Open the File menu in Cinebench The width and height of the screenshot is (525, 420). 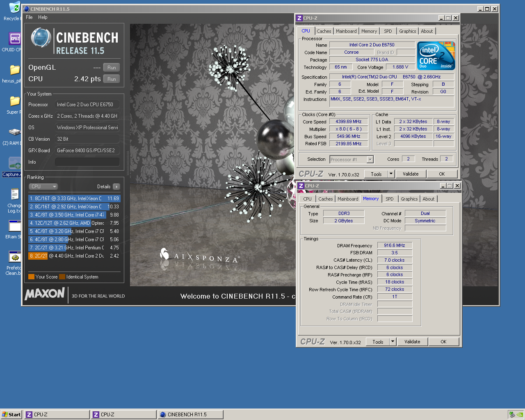coord(29,17)
